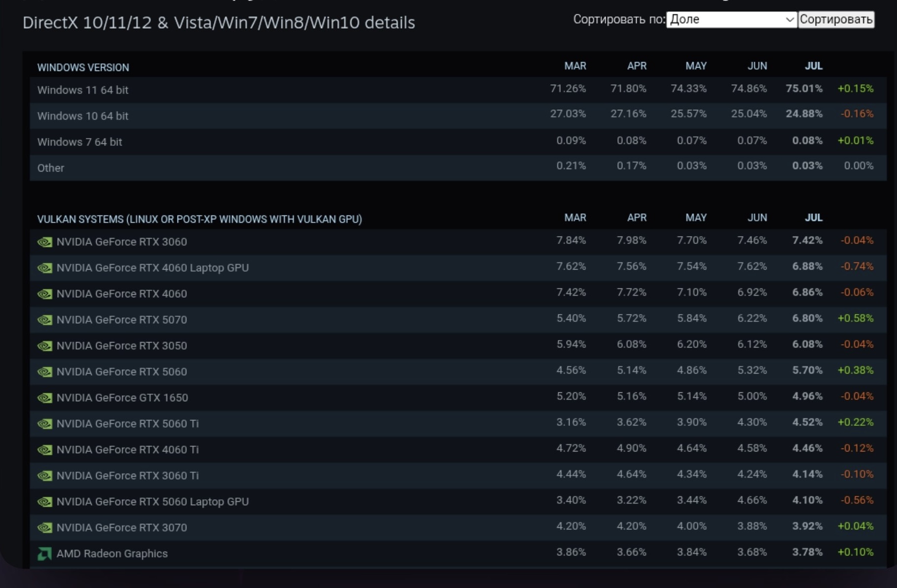Click 'NVIDIA GeForce RTX 4060 Laptop GPU' text
The width and height of the screenshot is (897, 588).
pos(153,268)
